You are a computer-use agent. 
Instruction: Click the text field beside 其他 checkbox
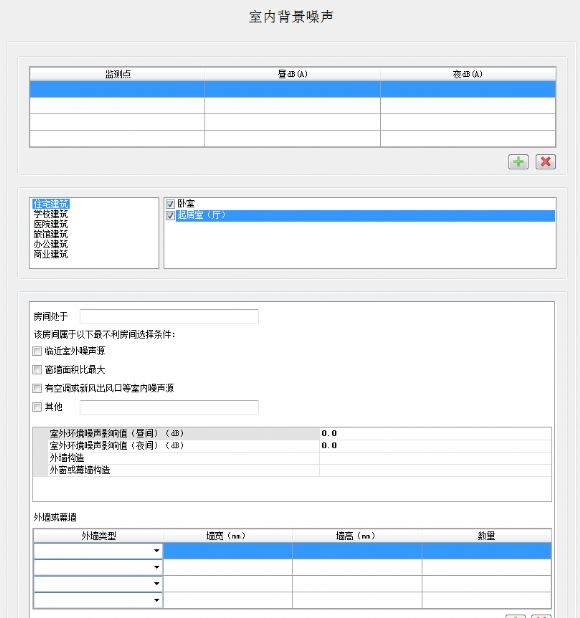click(169, 407)
